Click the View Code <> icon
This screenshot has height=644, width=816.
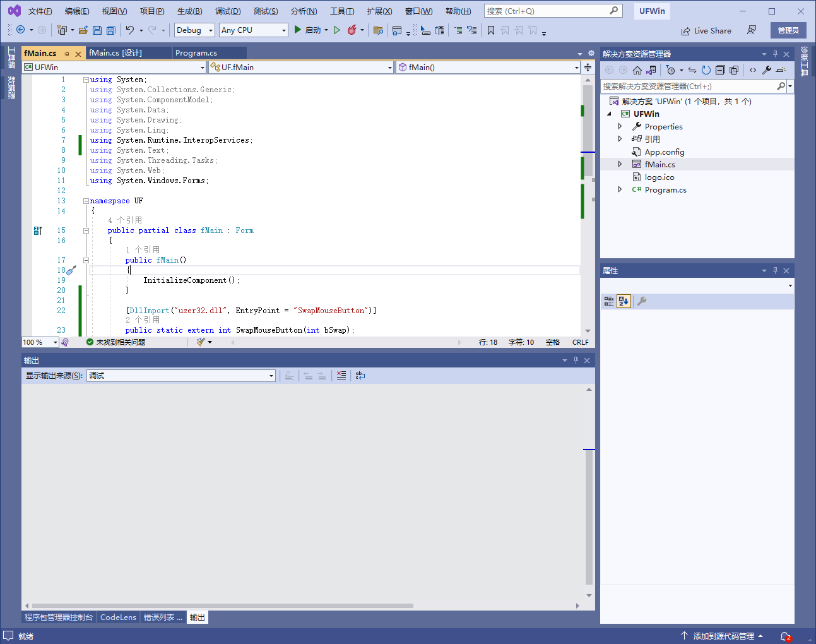[752, 70]
